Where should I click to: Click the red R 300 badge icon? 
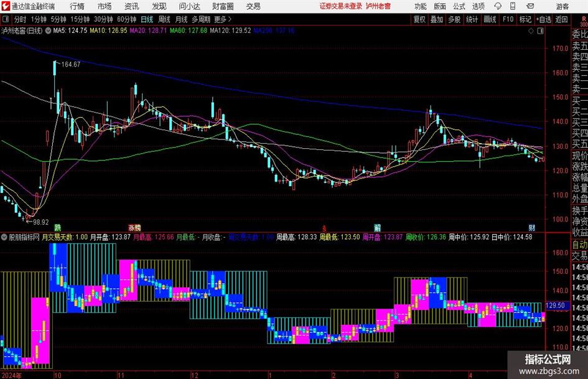(x=583, y=21)
